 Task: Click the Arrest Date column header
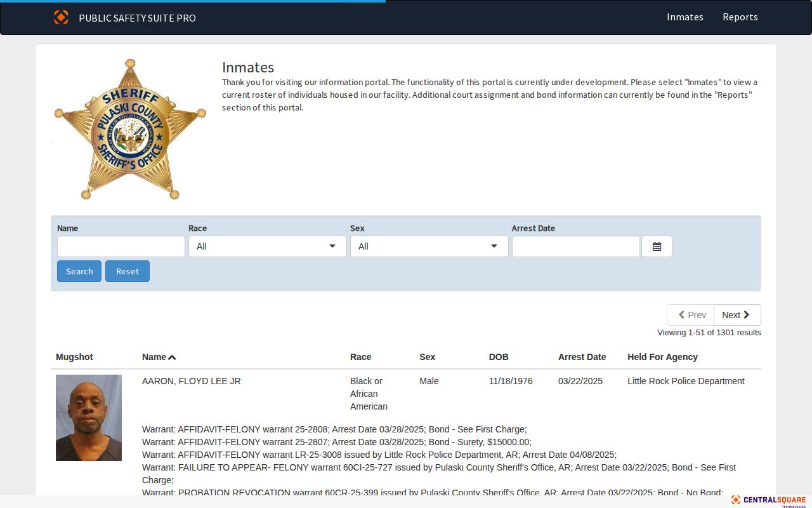[x=582, y=357]
